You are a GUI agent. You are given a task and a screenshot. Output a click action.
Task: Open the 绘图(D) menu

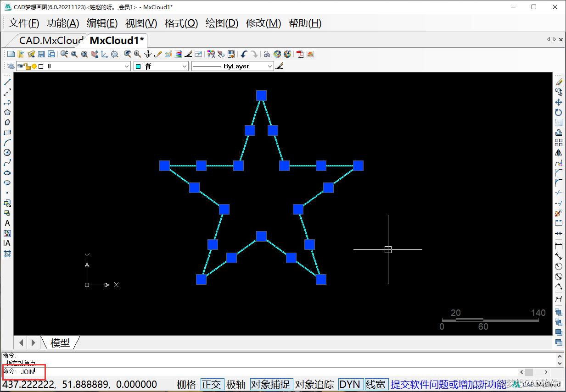pyautogui.click(x=222, y=23)
